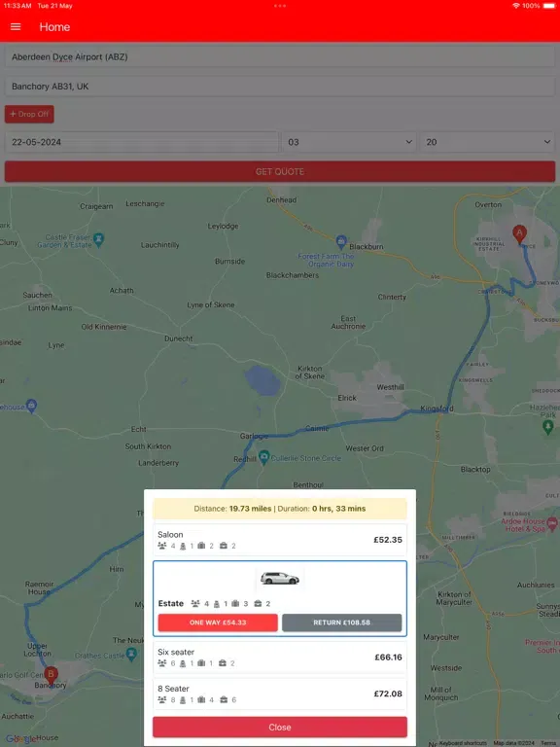The width and height of the screenshot is (560, 747).
Task: Open the hour dropdown showing 03
Action: [349, 142]
